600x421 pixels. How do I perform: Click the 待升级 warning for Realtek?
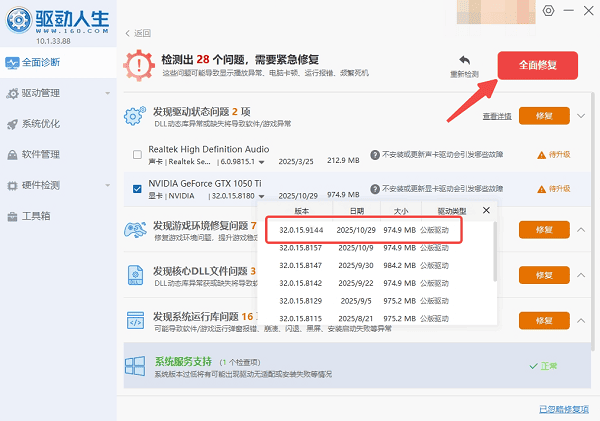tap(554, 155)
